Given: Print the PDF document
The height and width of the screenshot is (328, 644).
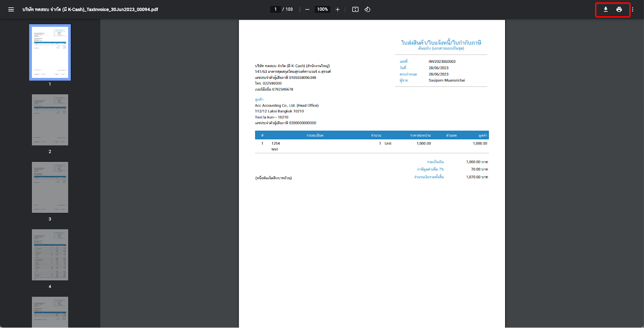Looking at the screenshot, I should click(x=619, y=9).
